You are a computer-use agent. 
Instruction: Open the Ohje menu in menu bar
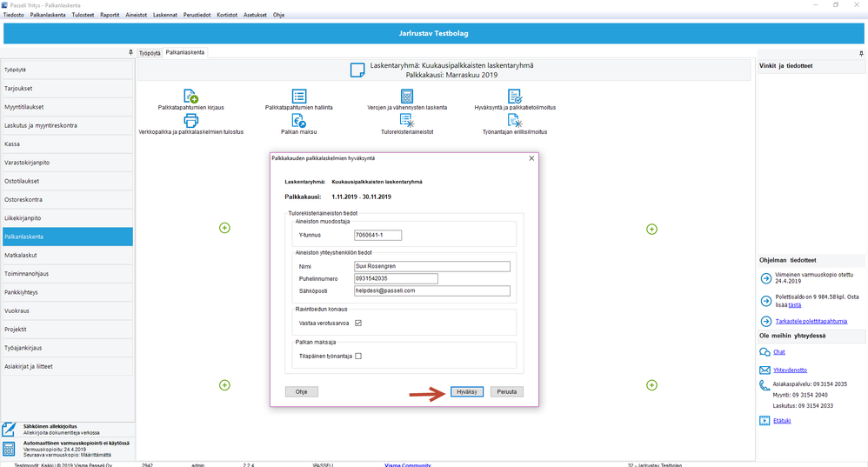(278, 15)
